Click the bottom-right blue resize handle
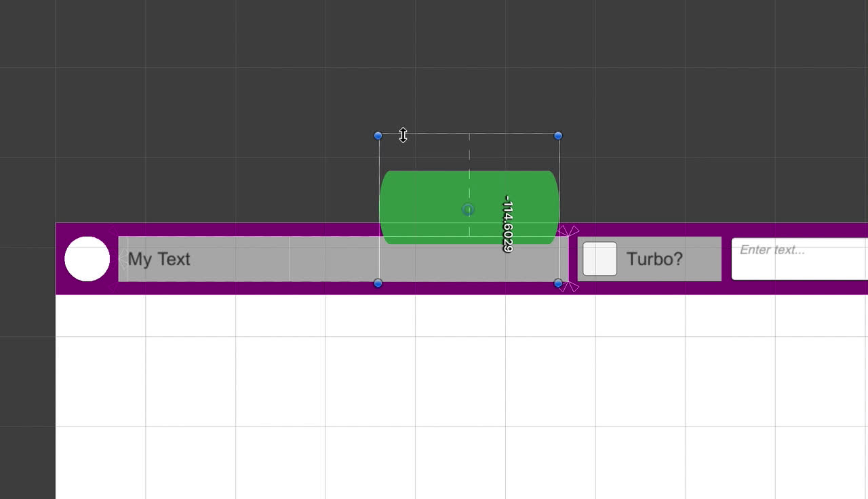 coord(558,283)
